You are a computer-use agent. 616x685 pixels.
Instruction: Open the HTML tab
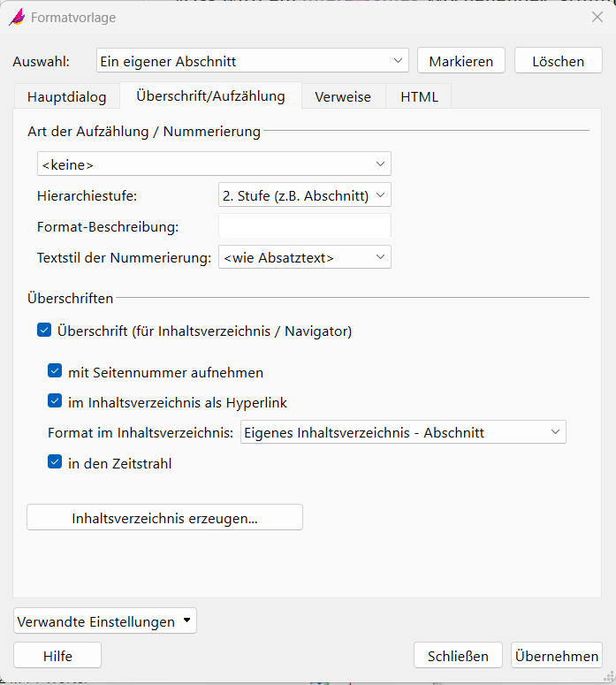click(x=419, y=96)
